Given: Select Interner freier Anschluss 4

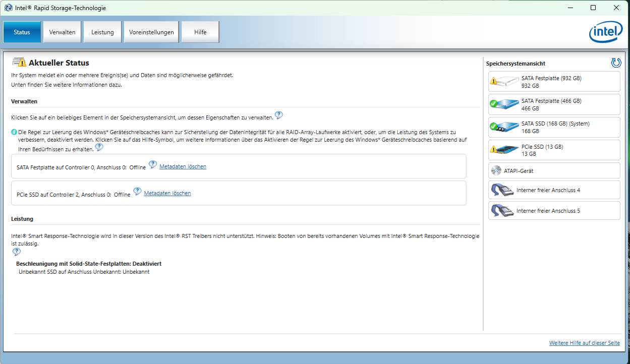Looking at the screenshot, I should coord(554,190).
